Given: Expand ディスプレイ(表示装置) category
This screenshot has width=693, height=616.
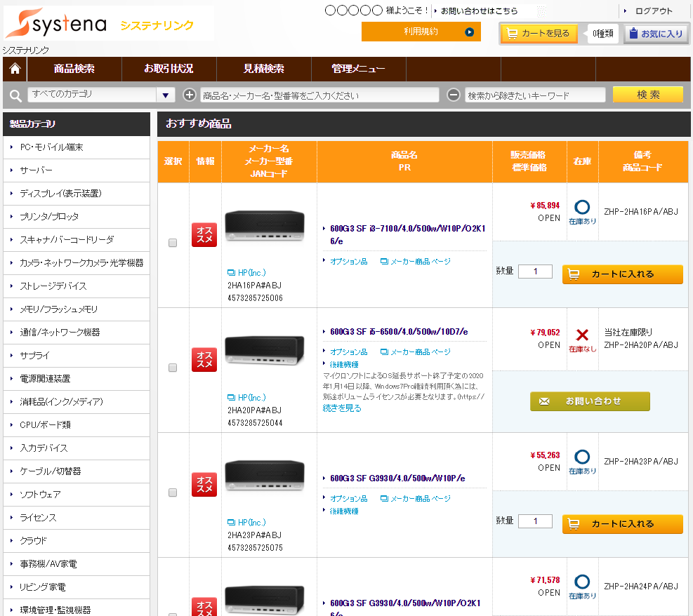Looking at the screenshot, I should pos(77,194).
